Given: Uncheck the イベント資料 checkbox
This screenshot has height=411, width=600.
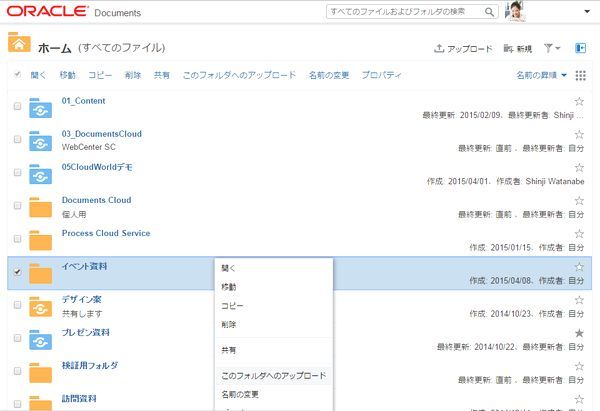Looking at the screenshot, I should coord(17,272).
